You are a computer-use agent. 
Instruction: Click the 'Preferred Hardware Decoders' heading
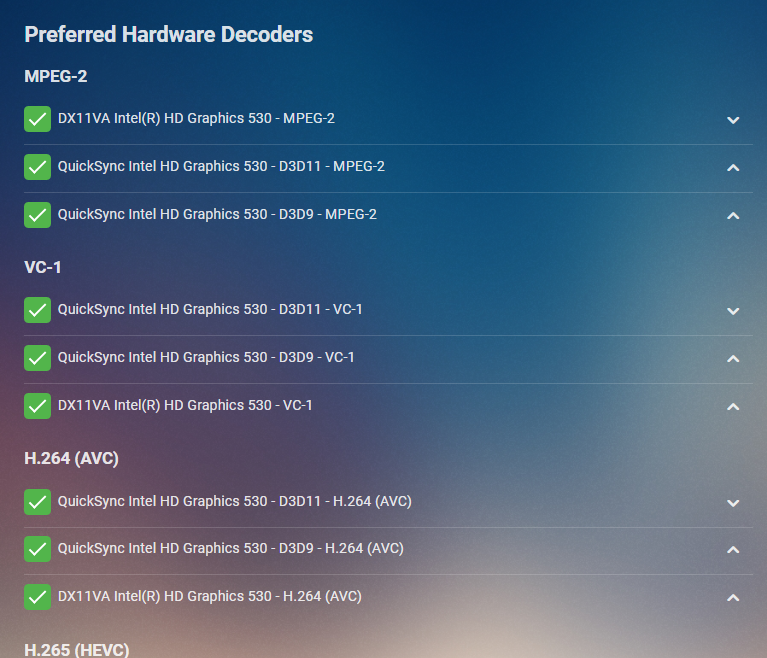point(169,35)
